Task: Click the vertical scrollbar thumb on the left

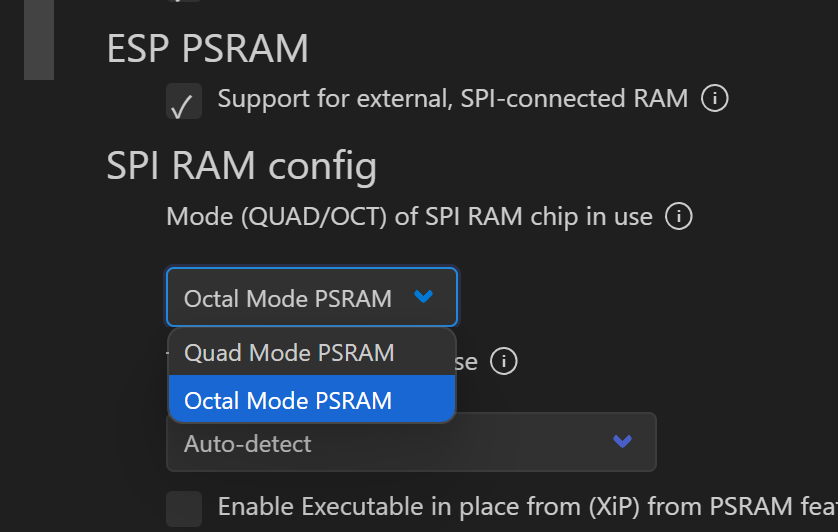Action: point(39,40)
